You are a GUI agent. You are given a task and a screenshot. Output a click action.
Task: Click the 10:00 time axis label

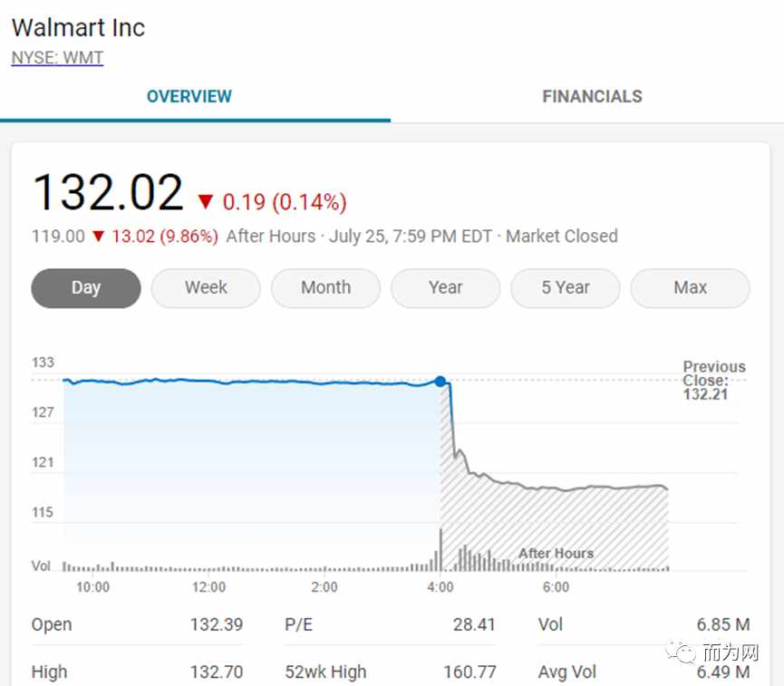(93, 587)
